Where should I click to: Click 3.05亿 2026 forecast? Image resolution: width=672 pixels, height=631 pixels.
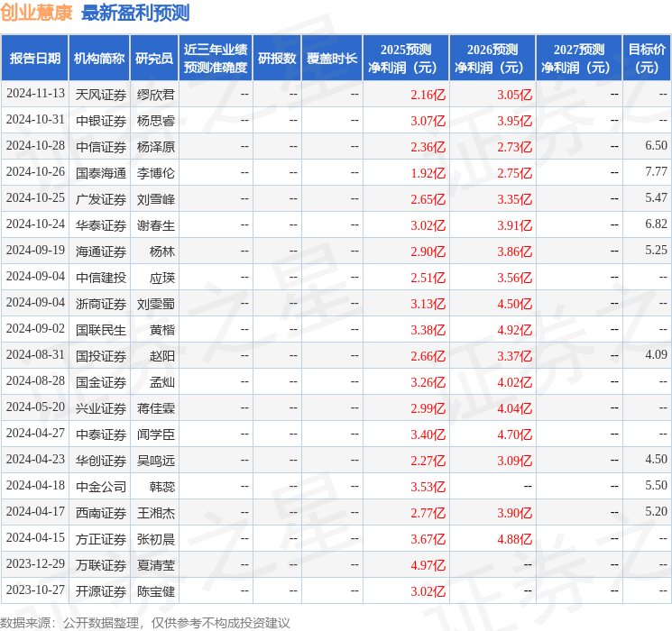coord(514,95)
